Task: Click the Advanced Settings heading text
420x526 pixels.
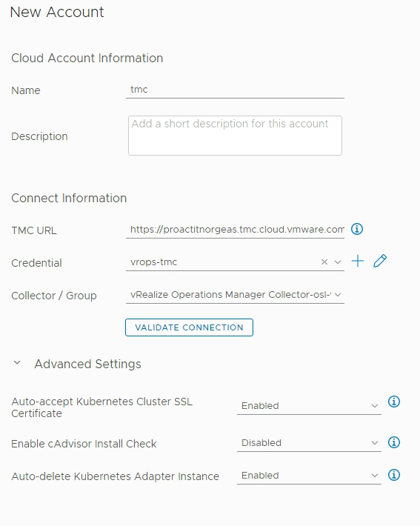Action: point(88,364)
